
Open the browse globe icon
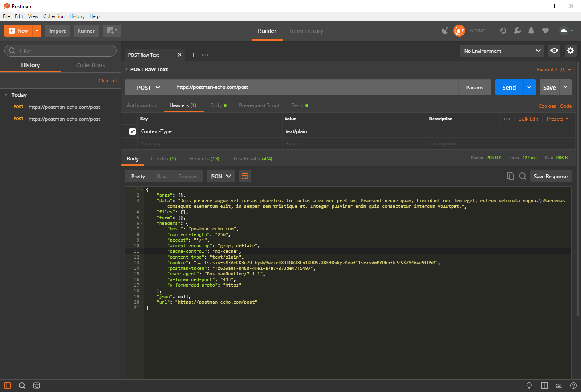(x=503, y=31)
